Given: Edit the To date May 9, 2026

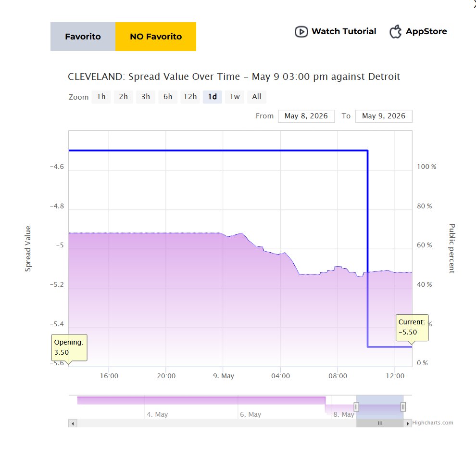Looking at the screenshot, I should point(384,116).
